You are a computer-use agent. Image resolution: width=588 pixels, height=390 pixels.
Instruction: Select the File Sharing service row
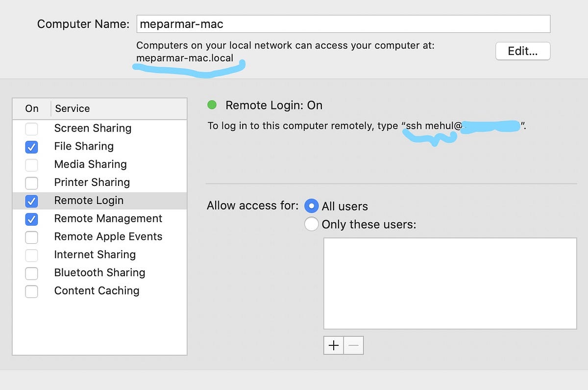point(99,146)
